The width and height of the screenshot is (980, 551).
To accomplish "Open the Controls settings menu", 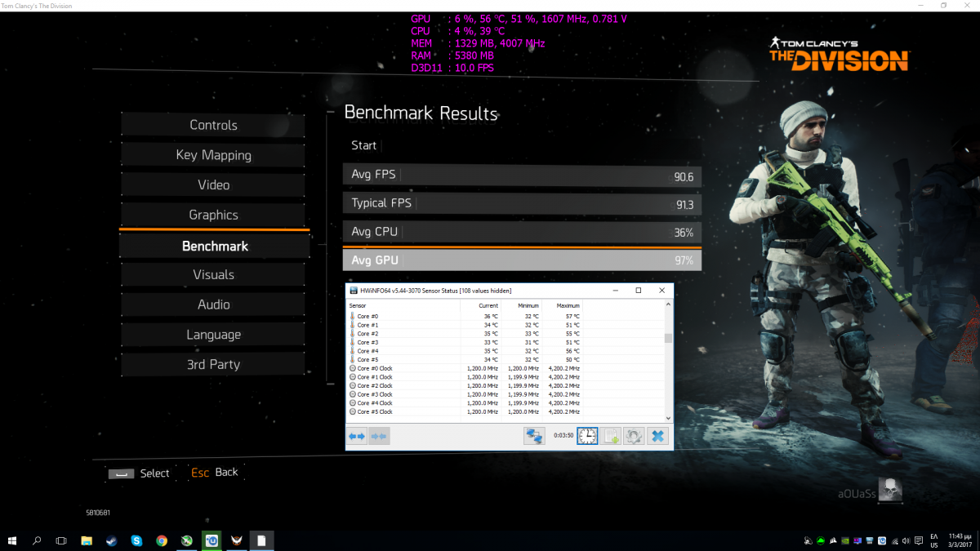I will (x=213, y=125).
